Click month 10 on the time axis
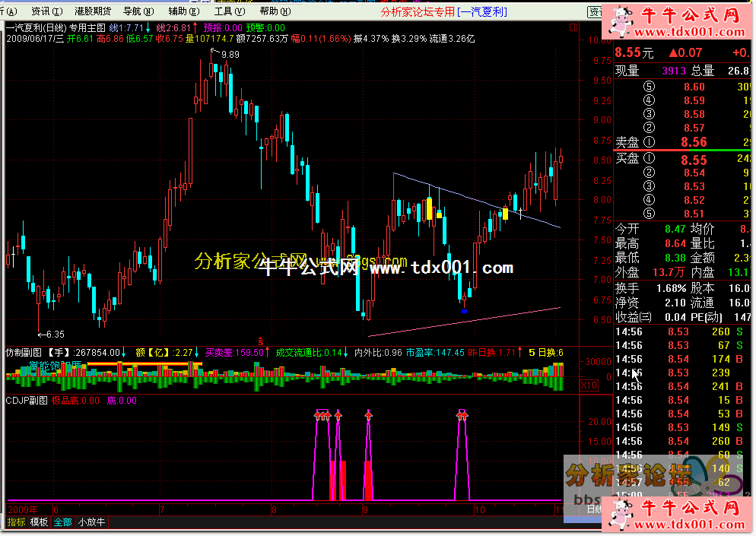756x536 pixels. tap(479, 510)
